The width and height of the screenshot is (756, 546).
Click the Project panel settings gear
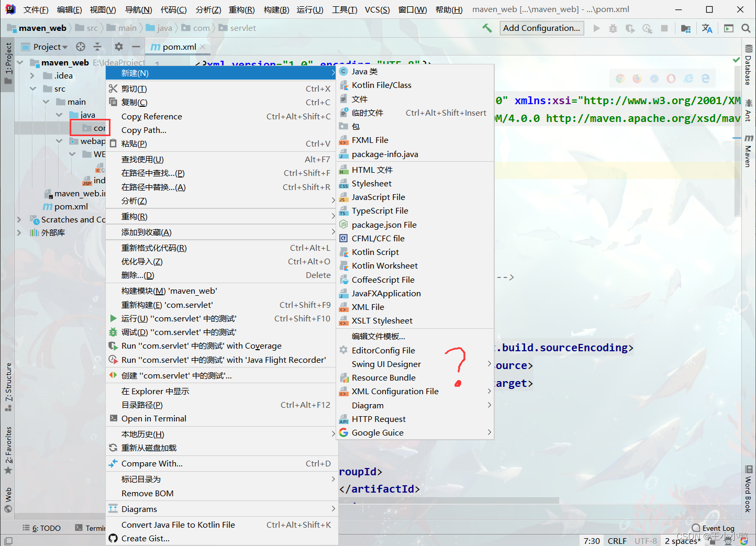pos(119,47)
